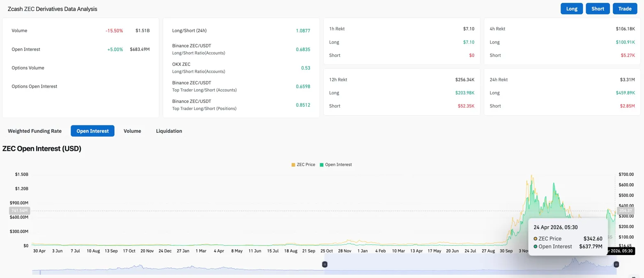Click the green Open Interest legend square

tap(322, 164)
